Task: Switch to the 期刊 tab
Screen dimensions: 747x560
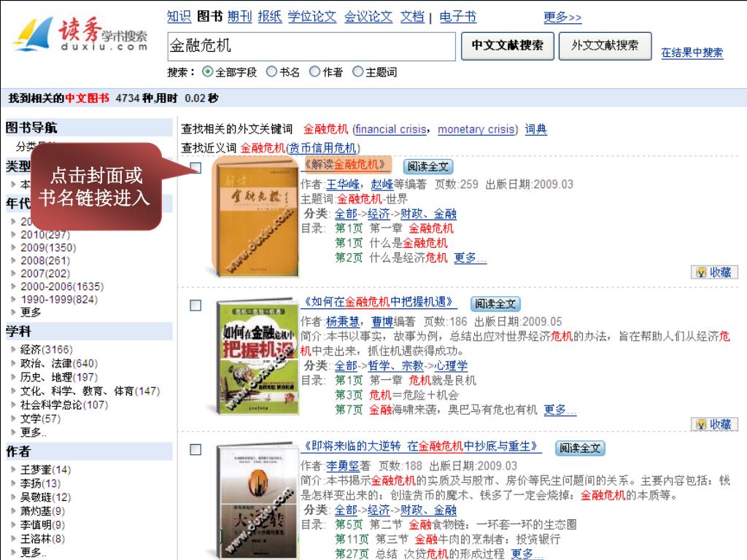Action: pyautogui.click(x=239, y=17)
